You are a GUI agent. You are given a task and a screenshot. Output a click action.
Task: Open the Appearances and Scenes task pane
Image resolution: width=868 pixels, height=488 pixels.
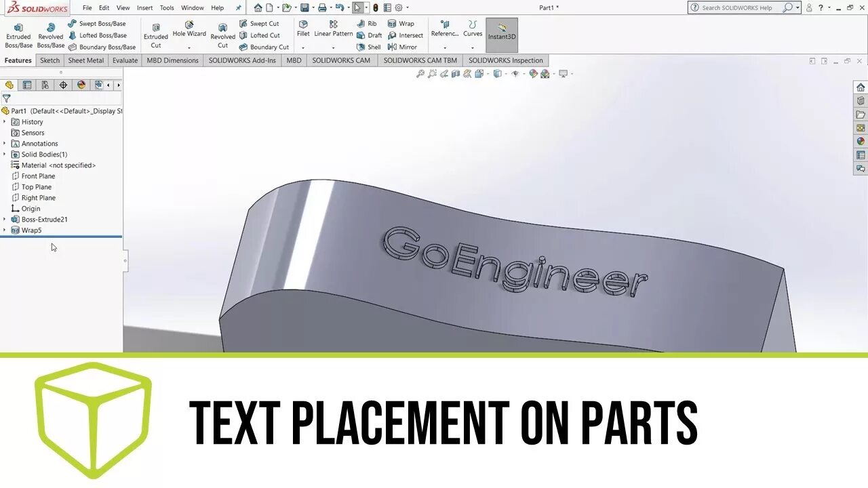pos(859,141)
